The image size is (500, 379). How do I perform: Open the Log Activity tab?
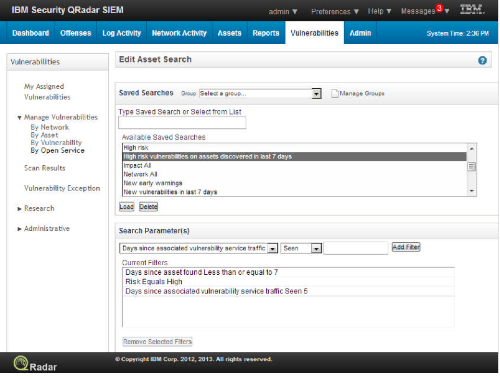click(x=122, y=33)
